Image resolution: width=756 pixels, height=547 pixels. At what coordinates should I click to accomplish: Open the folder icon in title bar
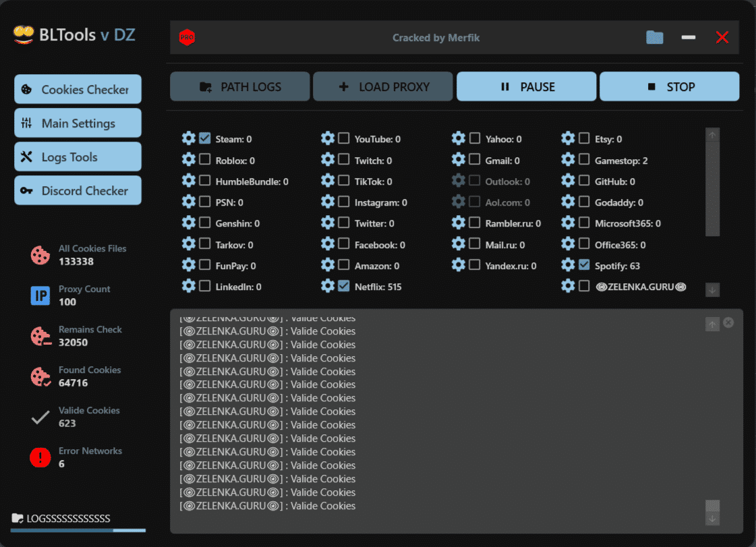pos(654,38)
